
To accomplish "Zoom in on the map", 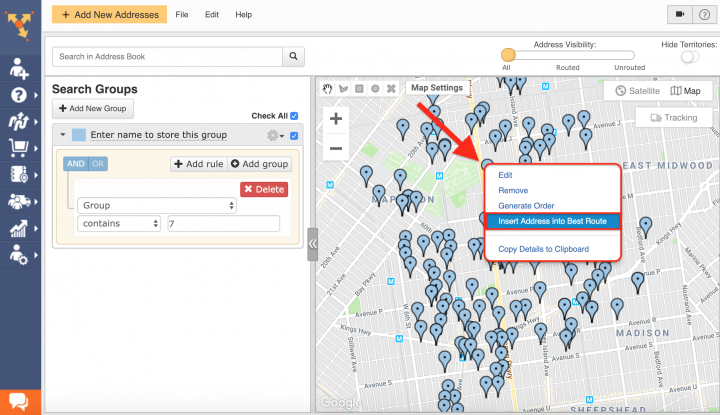I will [336, 119].
